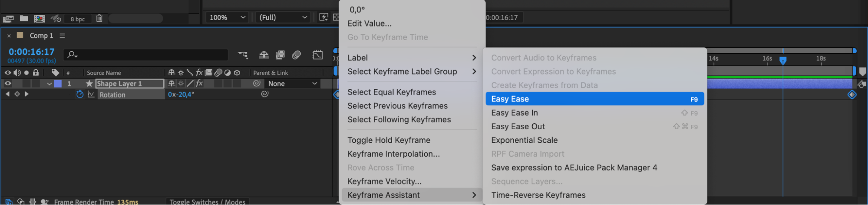Create a new composition icon
Image resolution: width=868 pixels, height=205 pixels.
[40, 18]
